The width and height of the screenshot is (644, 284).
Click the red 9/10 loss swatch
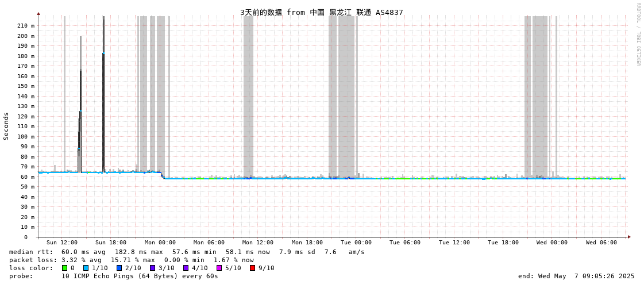[x=252, y=268]
